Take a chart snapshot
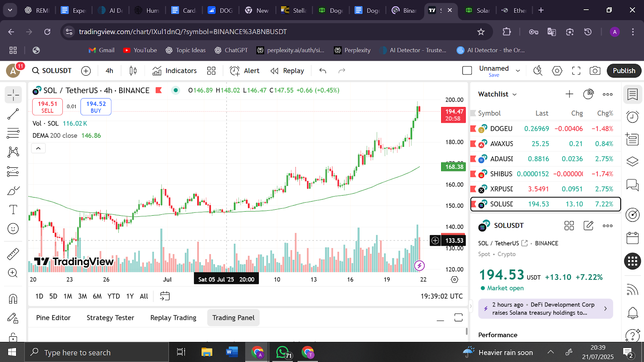The width and height of the screenshot is (644, 362). click(x=595, y=71)
